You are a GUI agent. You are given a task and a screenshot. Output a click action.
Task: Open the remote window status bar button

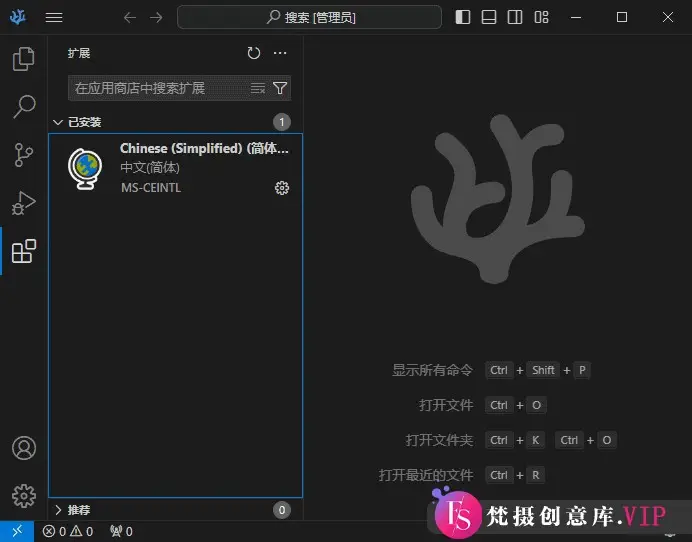[x=17, y=531]
